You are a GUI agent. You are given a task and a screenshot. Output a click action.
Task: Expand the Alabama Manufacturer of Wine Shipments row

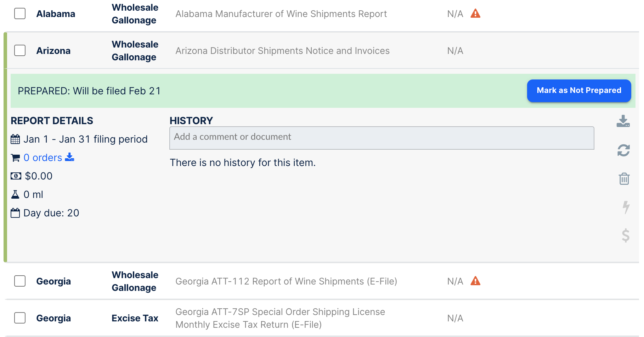(x=281, y=14)
